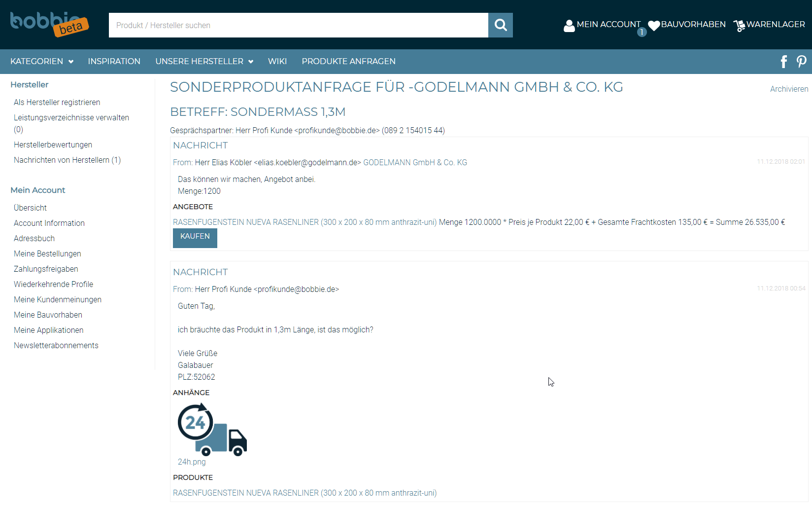Open the Inspiration menu item

click(x=114, y=61)
